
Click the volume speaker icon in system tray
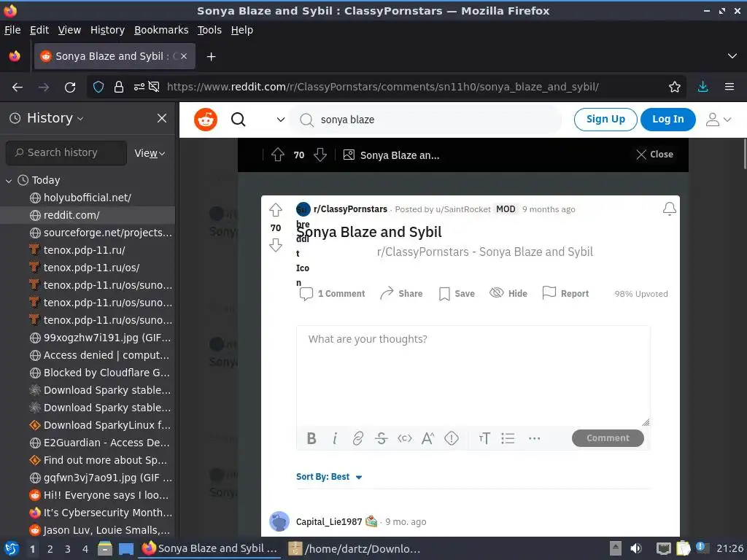(x=636, y=548)
